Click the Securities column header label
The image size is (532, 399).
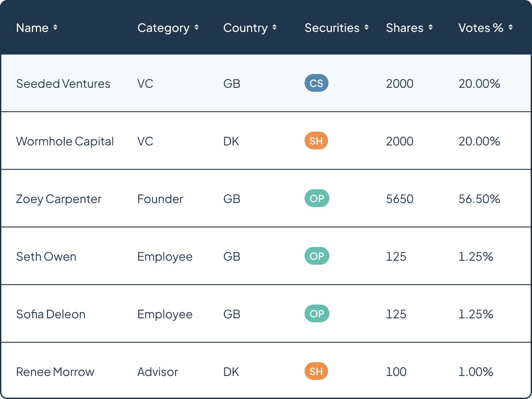332,28
